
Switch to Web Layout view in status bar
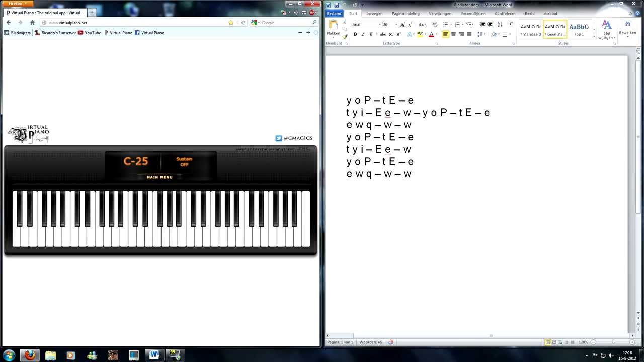(561, 342)
